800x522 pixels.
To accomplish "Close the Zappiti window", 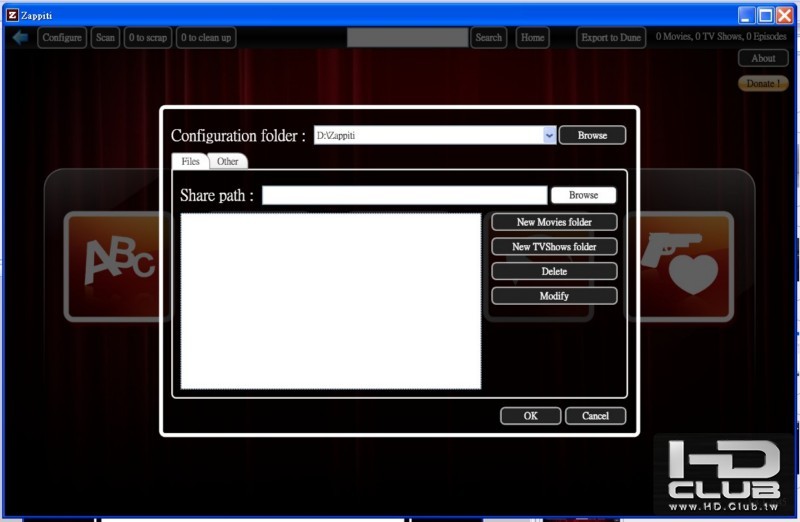I will 784,15.
